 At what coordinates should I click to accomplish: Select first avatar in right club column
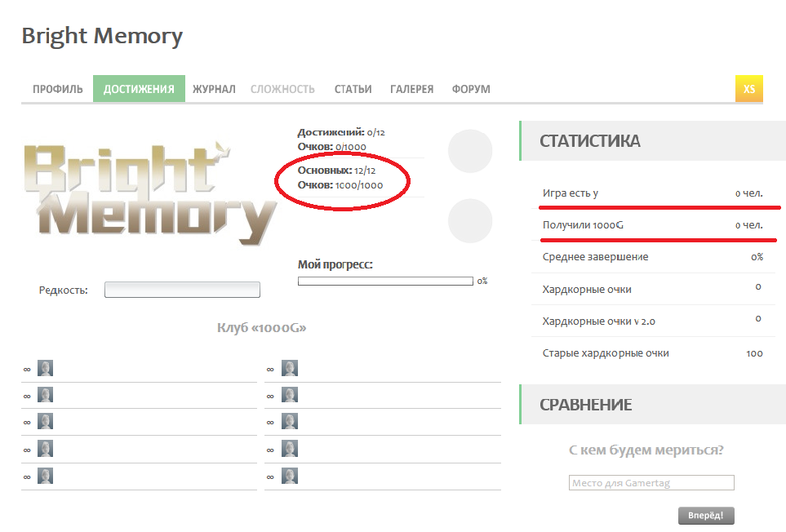click(x=290, y=369)
